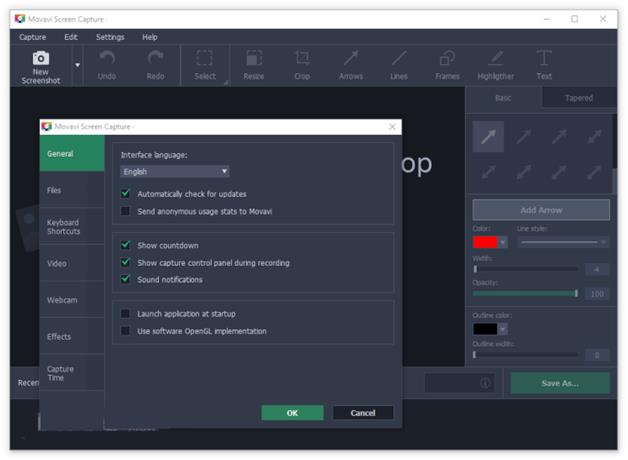Open the Line style dropdown

(563, 242)
